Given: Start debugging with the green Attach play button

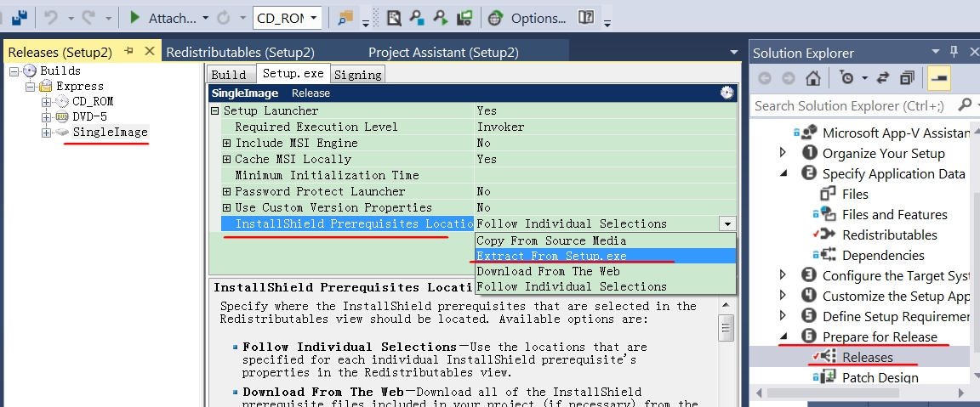Looking at the screenshot, I should [134, 18].
